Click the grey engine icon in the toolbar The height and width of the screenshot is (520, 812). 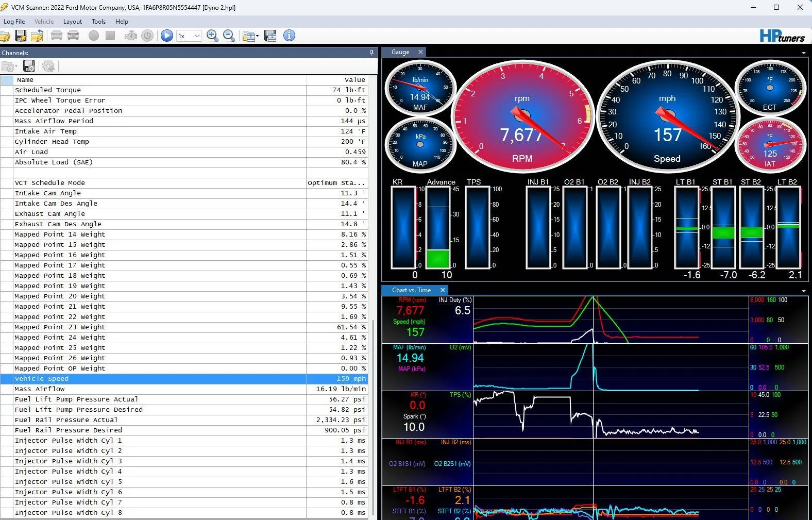click(x=131, y=36)
